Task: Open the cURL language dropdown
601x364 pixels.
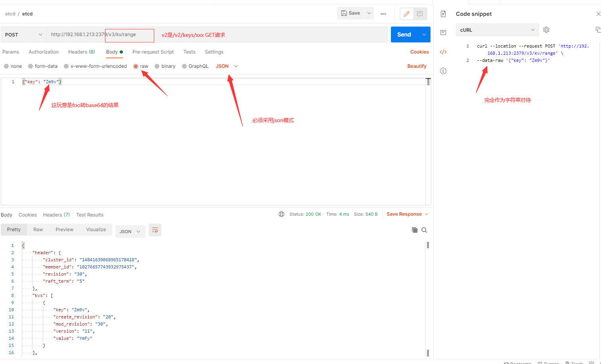Action: click(497, 30)
